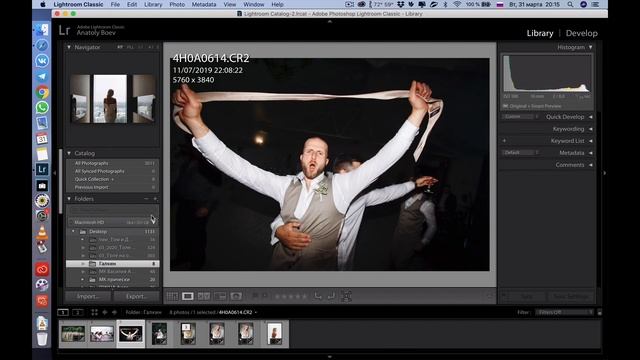Set a star rating in the toolbar
The width and height of the screenshot is (640, 360).
(291, 296)
